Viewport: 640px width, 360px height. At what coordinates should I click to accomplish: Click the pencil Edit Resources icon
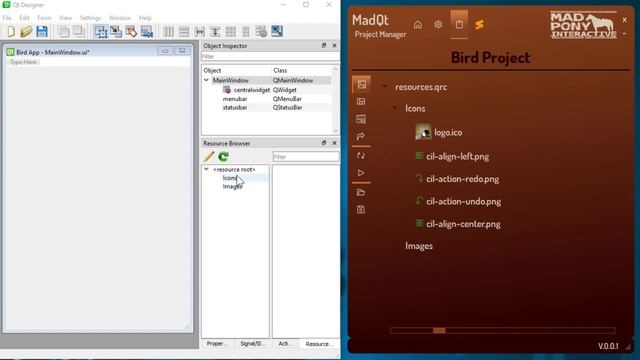tap(209, 156)
